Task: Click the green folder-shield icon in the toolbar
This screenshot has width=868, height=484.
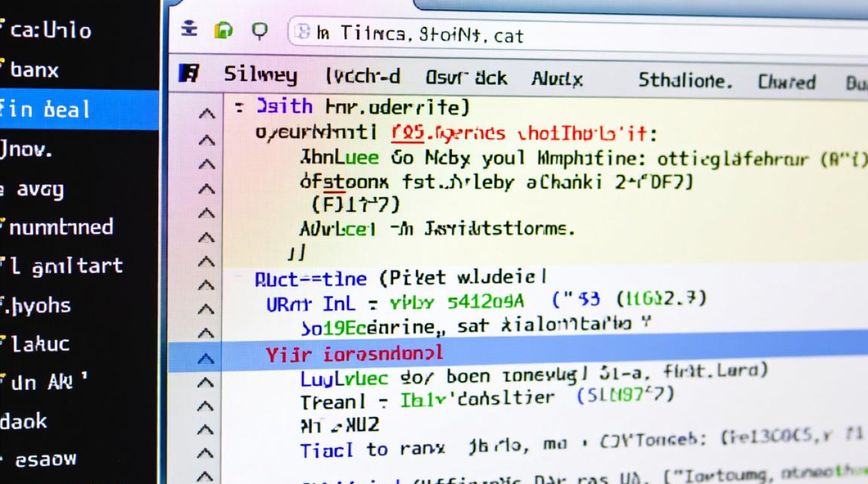Action: click(222, 30)
